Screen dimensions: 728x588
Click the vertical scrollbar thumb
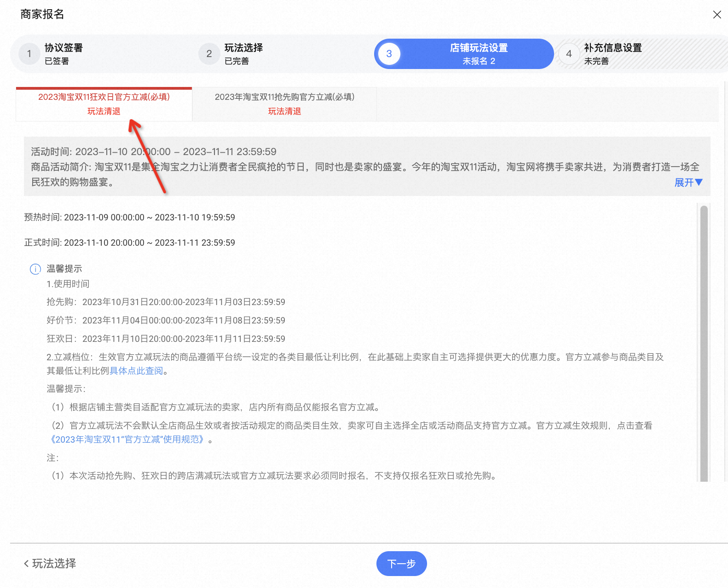pyautogui.click(x=704, y=343)
